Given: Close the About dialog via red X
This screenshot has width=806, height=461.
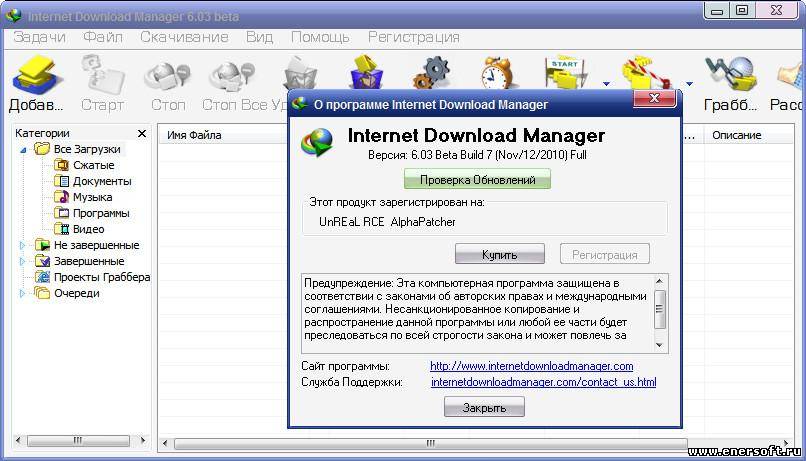Looking at the screenshot, I should [654, 98].
